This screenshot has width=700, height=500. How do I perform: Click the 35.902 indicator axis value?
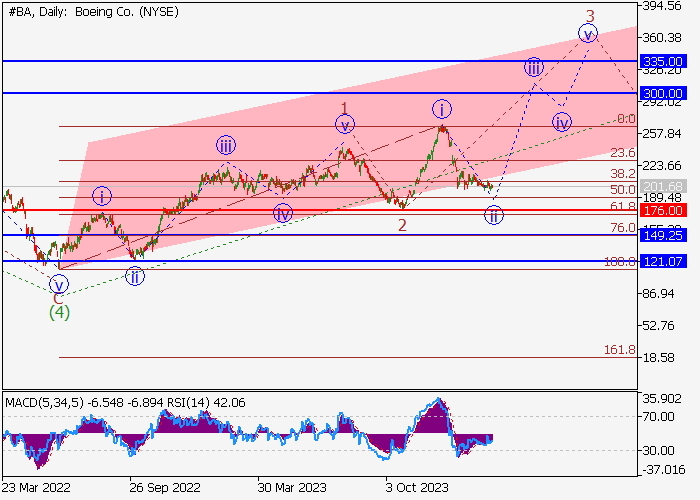coord(662,399)
